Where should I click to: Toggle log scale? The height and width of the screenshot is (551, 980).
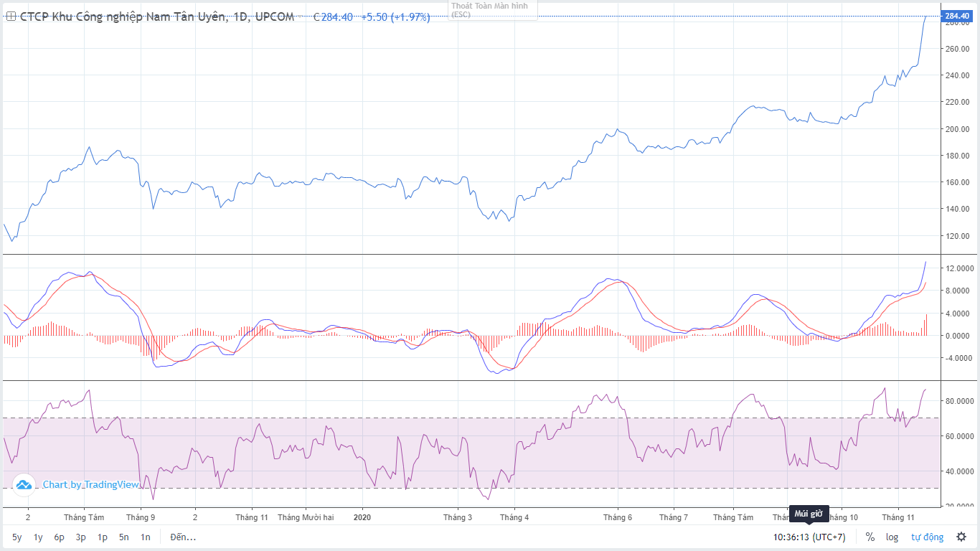892,537
